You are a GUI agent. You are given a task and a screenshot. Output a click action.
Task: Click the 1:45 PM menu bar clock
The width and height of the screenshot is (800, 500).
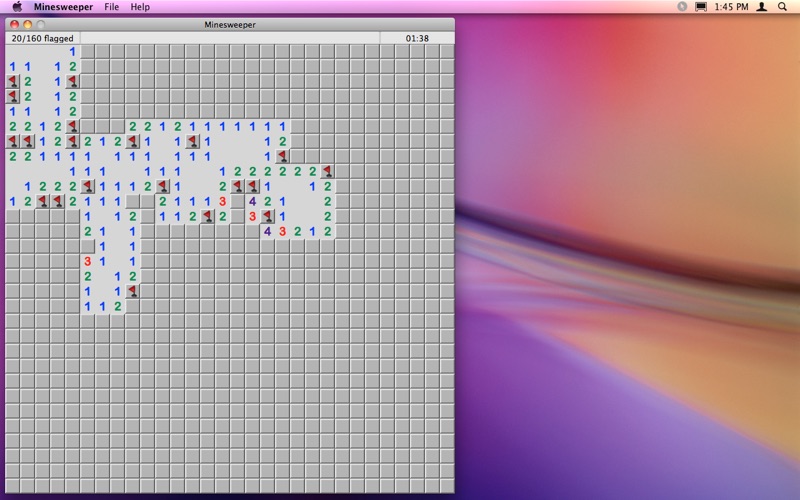coord(731,7)
